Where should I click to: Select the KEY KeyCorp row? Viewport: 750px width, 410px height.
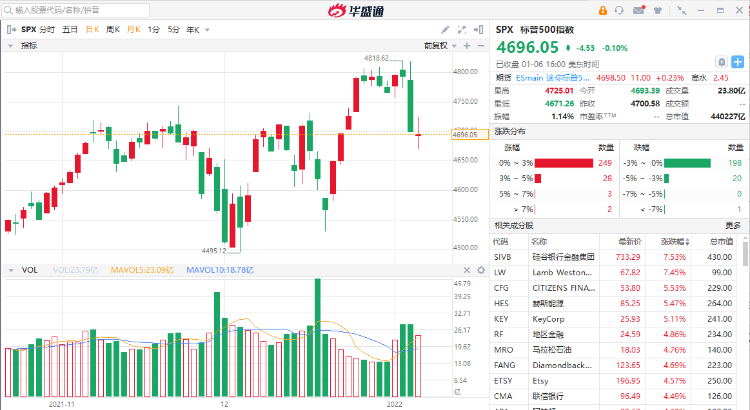(x=616, y=319)
